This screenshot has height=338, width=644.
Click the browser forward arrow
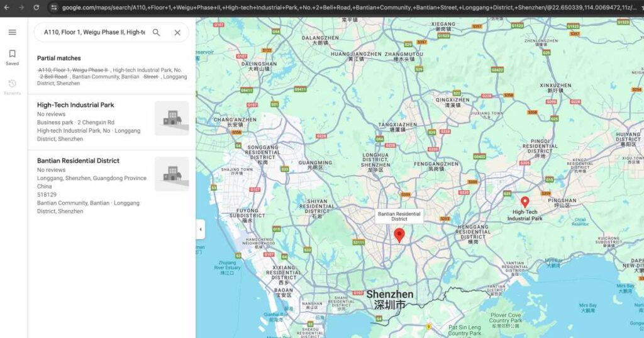(x=21, y=8)
